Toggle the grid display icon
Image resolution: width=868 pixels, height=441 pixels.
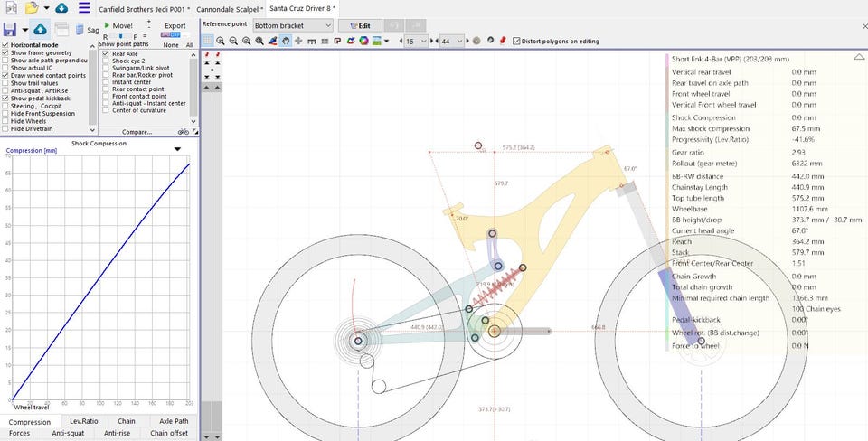[208, 41]
